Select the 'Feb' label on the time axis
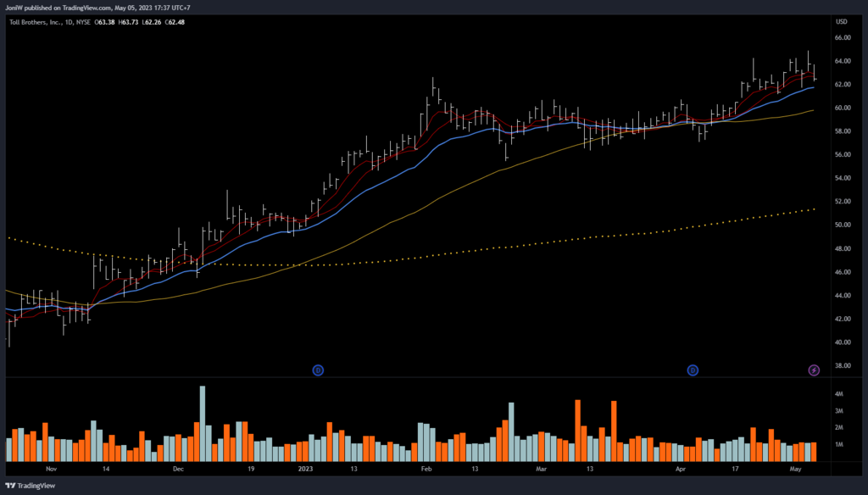The height and width of the screenshot is (495, 868). (x=426, y=468)
